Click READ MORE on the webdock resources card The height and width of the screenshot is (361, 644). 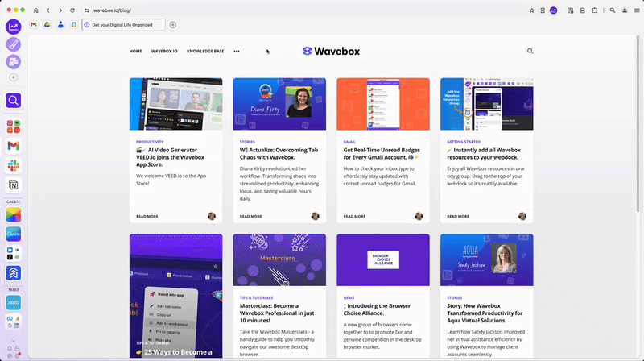(x=458, y=216)
